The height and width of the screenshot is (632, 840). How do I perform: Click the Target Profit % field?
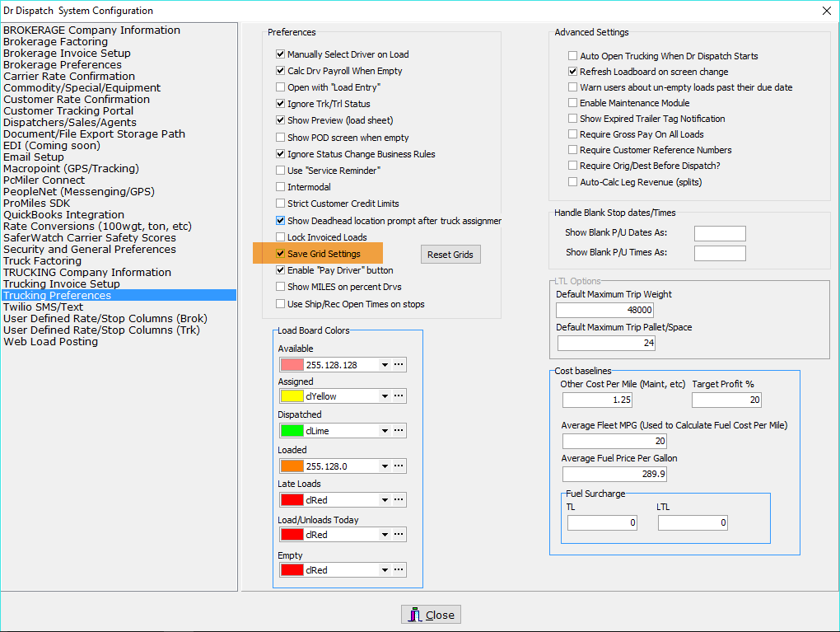pyautogui.click(x=726, y=400)
